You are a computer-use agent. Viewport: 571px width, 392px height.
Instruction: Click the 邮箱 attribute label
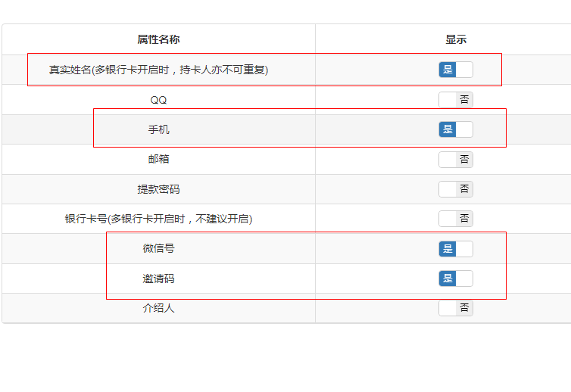[158, 160]
